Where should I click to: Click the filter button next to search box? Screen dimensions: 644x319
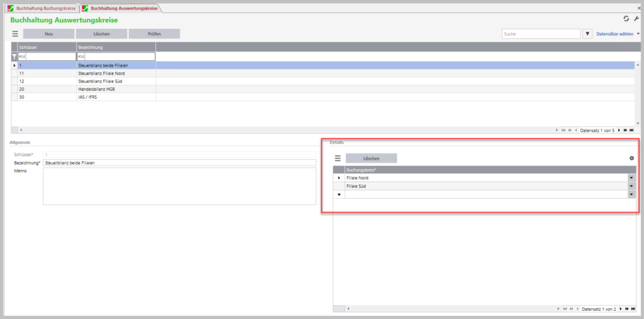click(588, 34)
